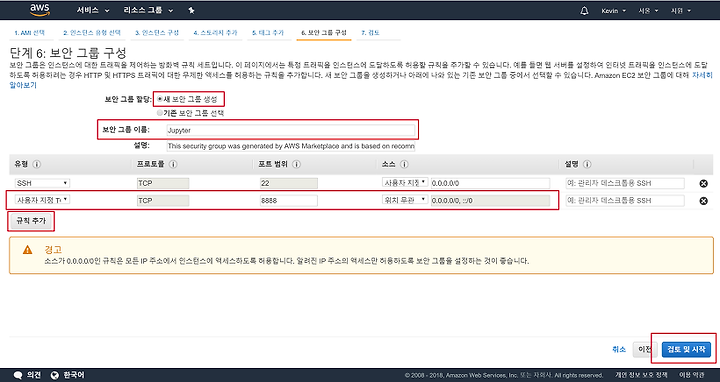This screenshot has height=382, width=720.
Task: Show info tooltip for 포트 범위 column
Action: pyautogui.click(x=296, y=164)
